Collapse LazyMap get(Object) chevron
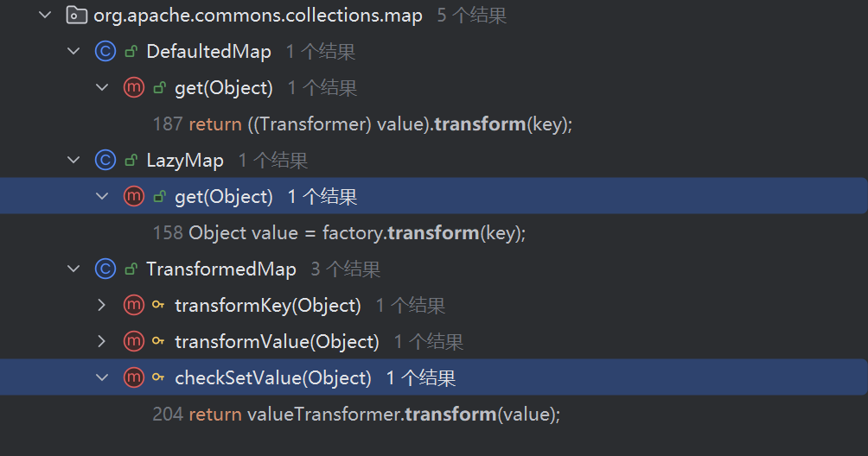The width and height of the screenshot is (868, 456). (x=102, y=196)
